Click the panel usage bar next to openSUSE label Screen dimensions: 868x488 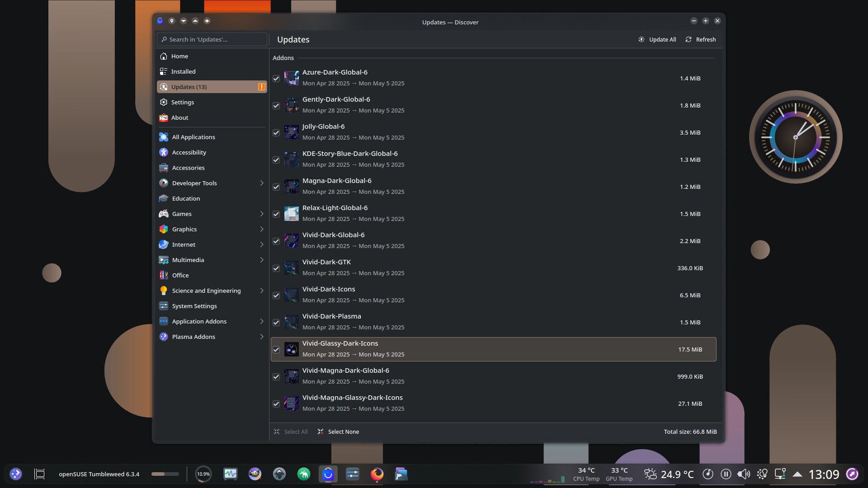165,474
